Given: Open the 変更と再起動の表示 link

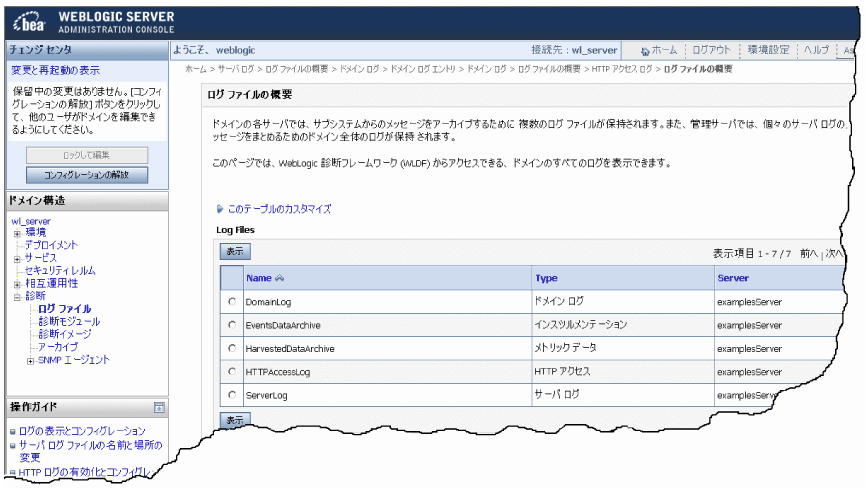Looking at the screenshot, I should tap(55, 70).
